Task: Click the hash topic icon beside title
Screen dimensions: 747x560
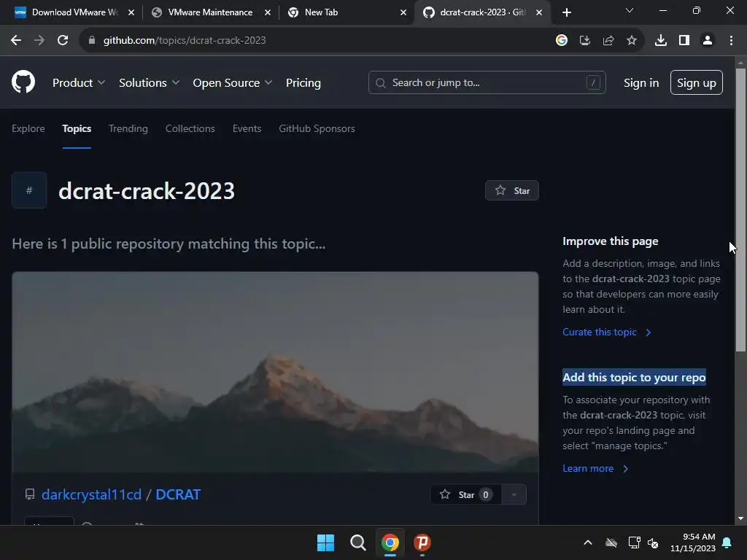Action: click(x=29, y=190)
